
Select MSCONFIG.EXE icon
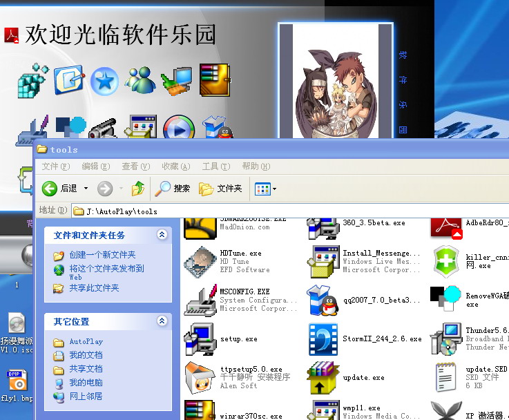[200, 300]
